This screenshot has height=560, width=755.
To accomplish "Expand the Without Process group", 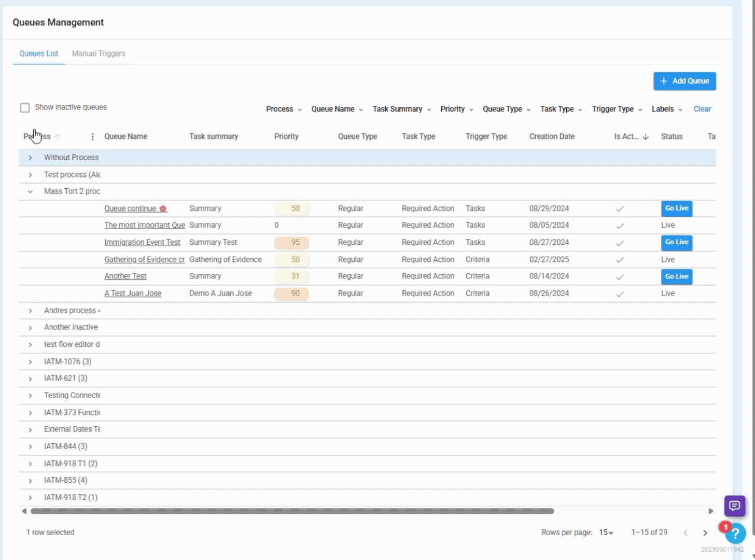I will click(30, 158).
